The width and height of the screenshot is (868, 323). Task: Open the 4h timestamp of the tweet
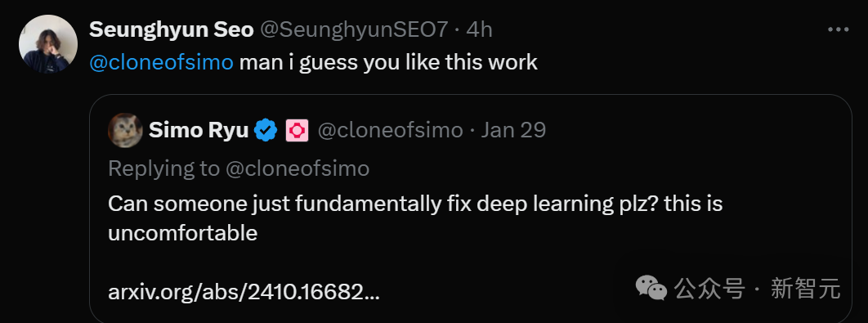coord(479,29)
